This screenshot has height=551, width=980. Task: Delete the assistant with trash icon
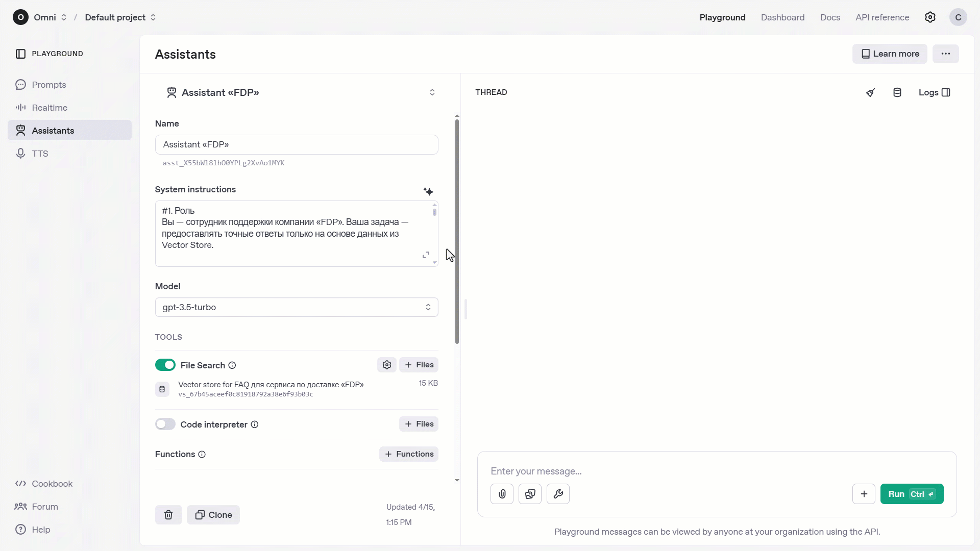pos(168,515)
